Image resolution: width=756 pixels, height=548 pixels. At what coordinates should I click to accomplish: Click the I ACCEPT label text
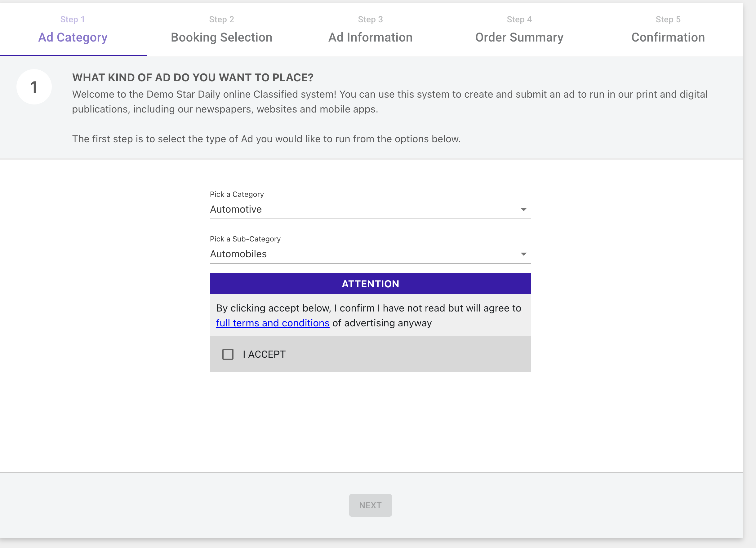264,354
